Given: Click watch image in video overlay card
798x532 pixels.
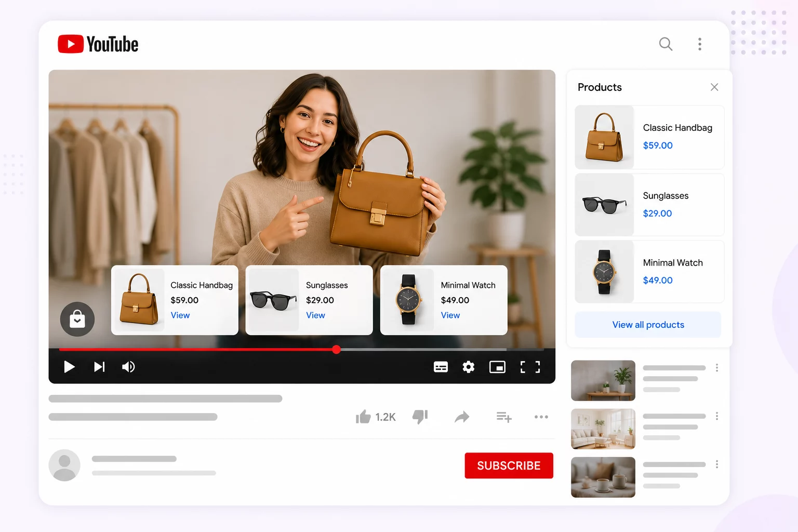Looking at the screenshot, I should pyautogui.click(x=408, y=300).
